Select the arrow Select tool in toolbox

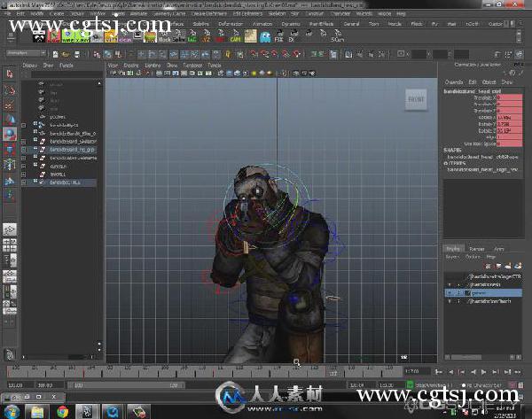coord(10,74)
